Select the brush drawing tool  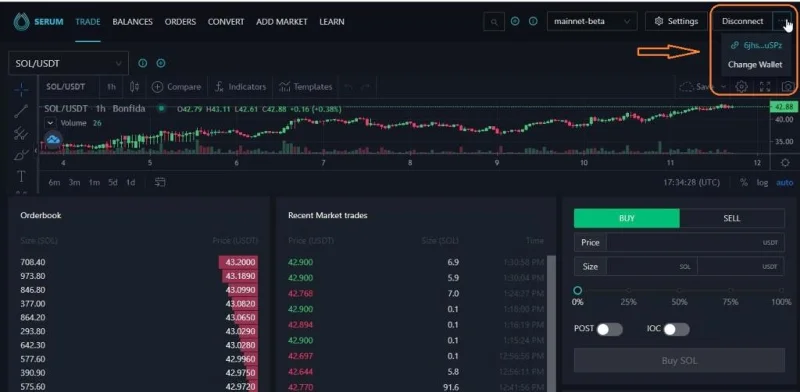[21, 155]
